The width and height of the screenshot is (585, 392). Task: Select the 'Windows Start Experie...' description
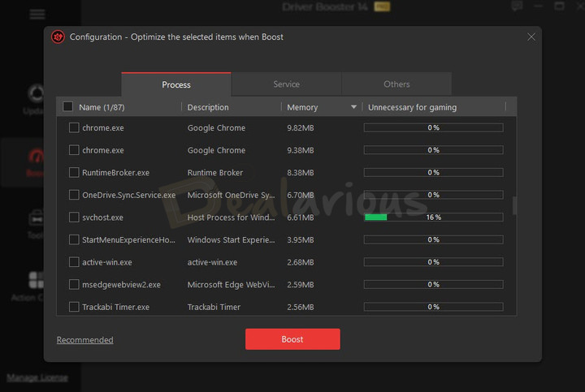(x=231, y=239)
